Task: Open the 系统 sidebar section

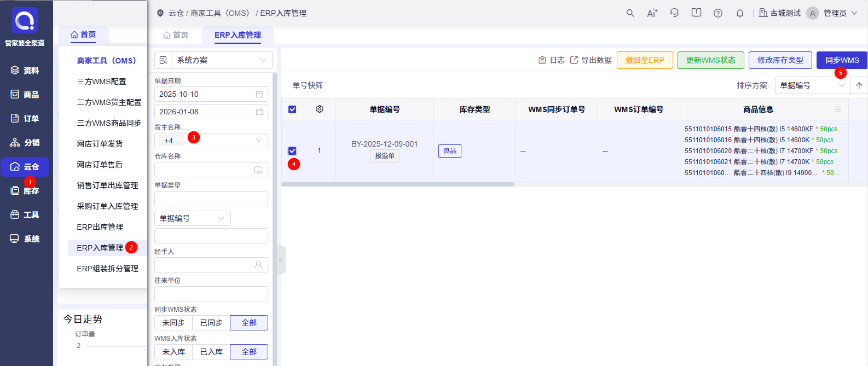Action: click(x=25, y=239)
